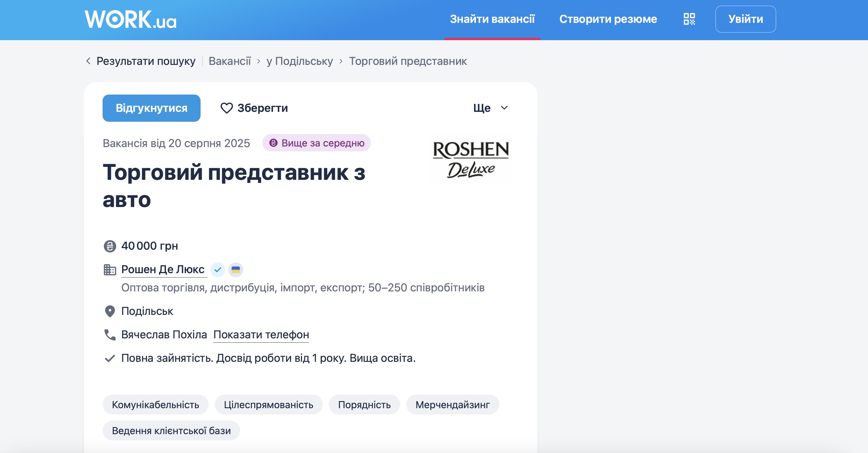Click the hryvnia icon in Вище за середню badge

tap(273, 143)
